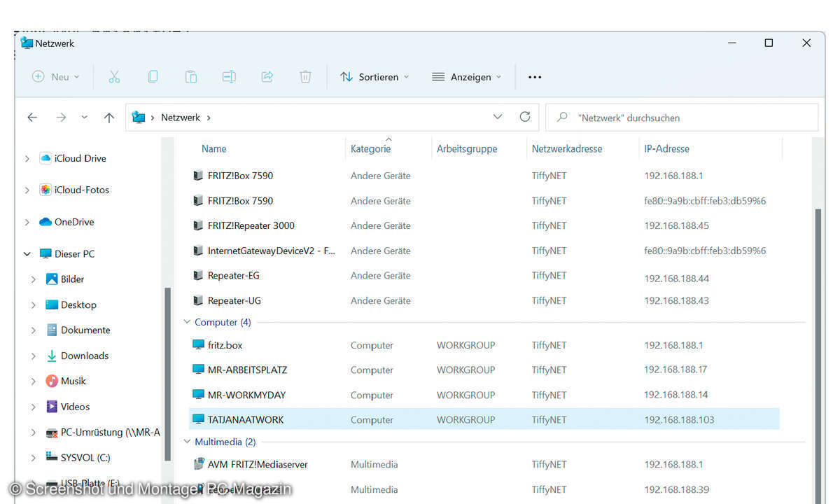The image size is (840, 504).
Task: Click the Share icon in toolbar
Action: 267,77
